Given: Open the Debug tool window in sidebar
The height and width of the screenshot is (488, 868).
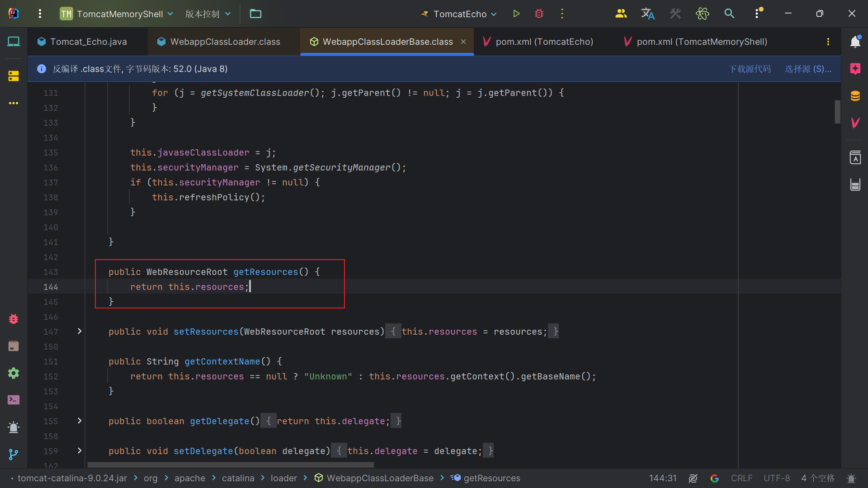Looking at the screenshot, I should 14,319.
